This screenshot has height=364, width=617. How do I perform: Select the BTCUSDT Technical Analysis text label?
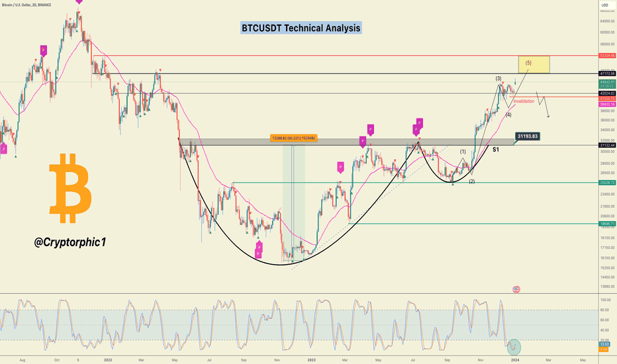pos(301,28)
